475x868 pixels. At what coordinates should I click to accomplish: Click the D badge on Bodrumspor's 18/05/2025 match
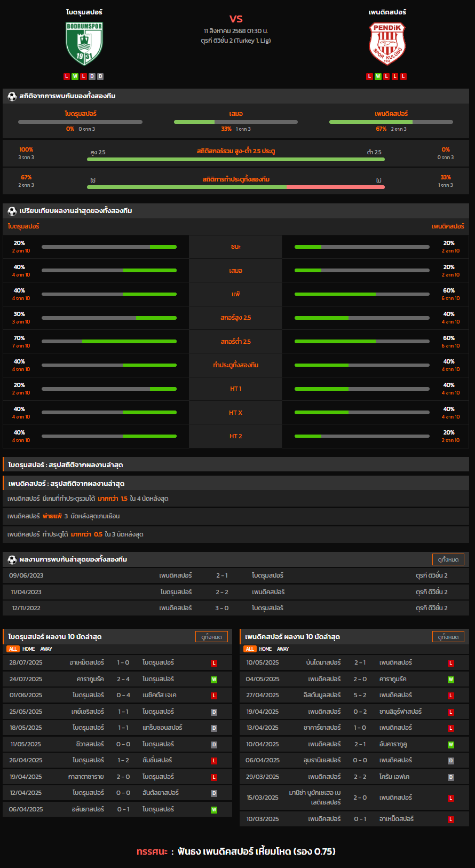click(214, 728)
